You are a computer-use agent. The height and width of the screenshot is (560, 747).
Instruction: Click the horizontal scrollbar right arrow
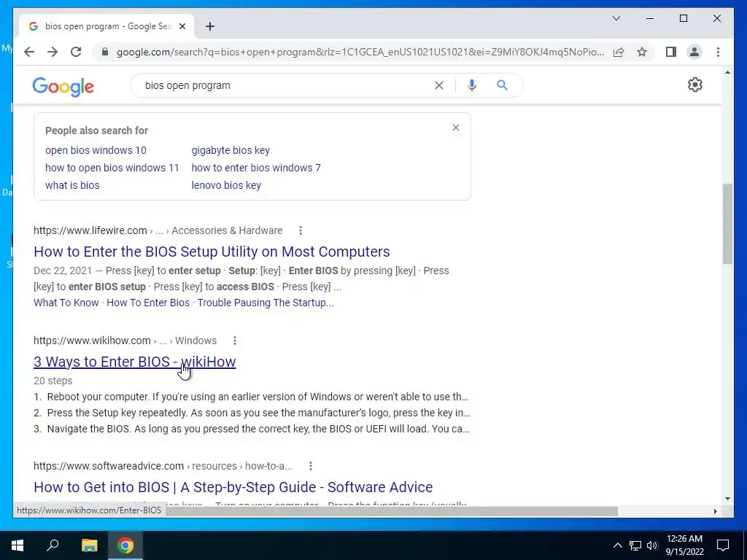[715, 511]
